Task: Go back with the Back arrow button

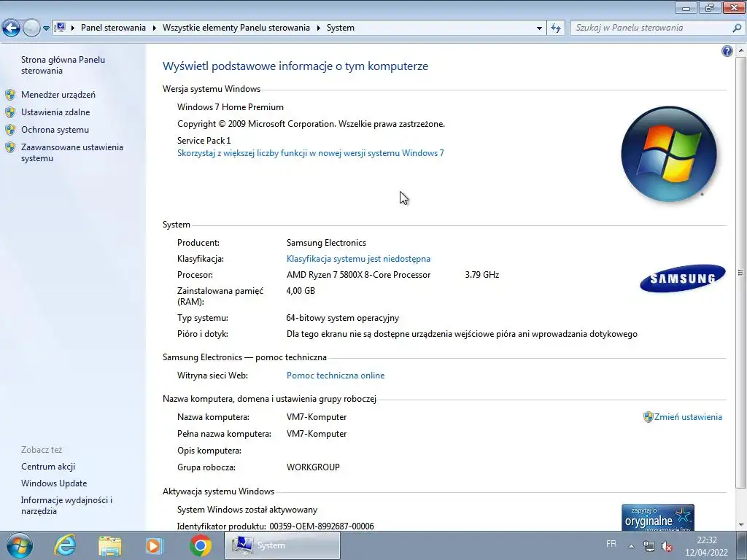Action: [12, 28]
